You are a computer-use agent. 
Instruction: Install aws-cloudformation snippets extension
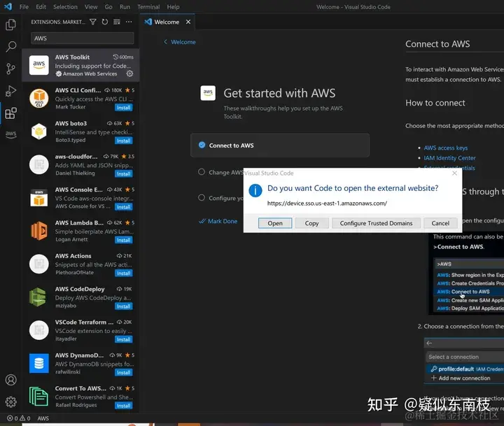[x=124, y=173]
